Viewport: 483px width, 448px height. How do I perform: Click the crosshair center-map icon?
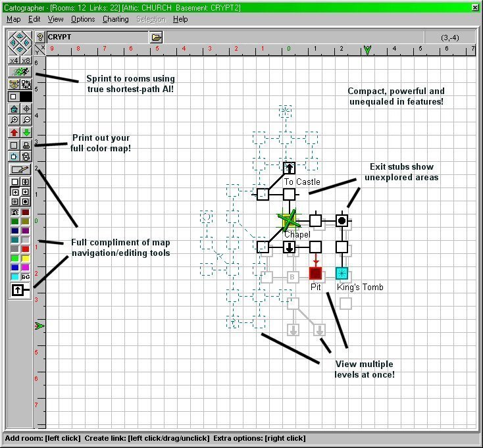click(x=26, y=109)
